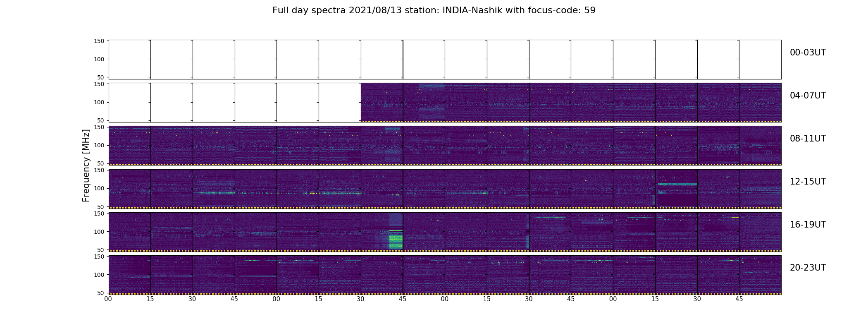Viewport: 868px width, 331px height.
Task: Click the last spectrogram panel of the 08-11UT row
Action: pos(760,146)
